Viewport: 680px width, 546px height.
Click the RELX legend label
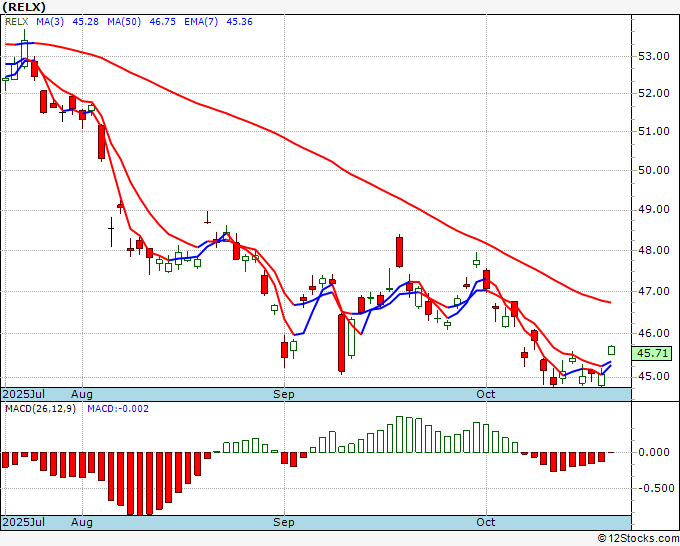pyautogui.click(x=16, y=22)
